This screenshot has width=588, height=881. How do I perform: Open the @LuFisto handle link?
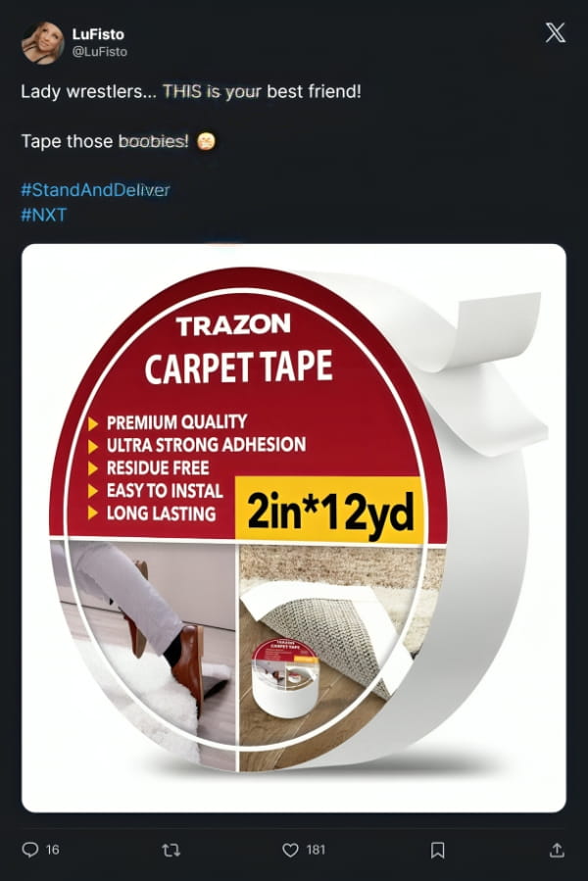100,52
